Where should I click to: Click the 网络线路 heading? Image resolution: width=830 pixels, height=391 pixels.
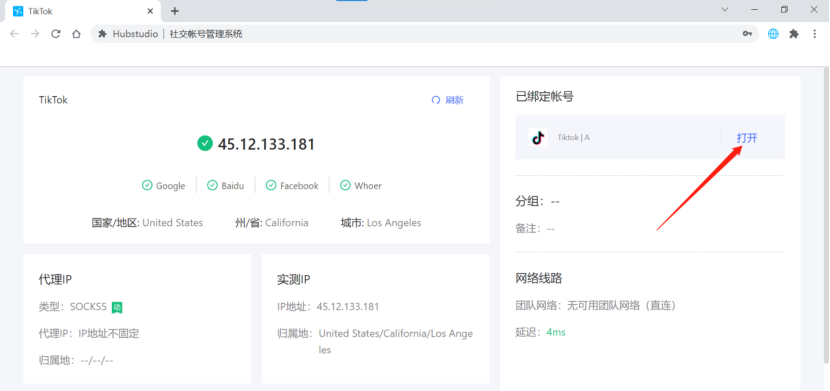coord(539,278)
